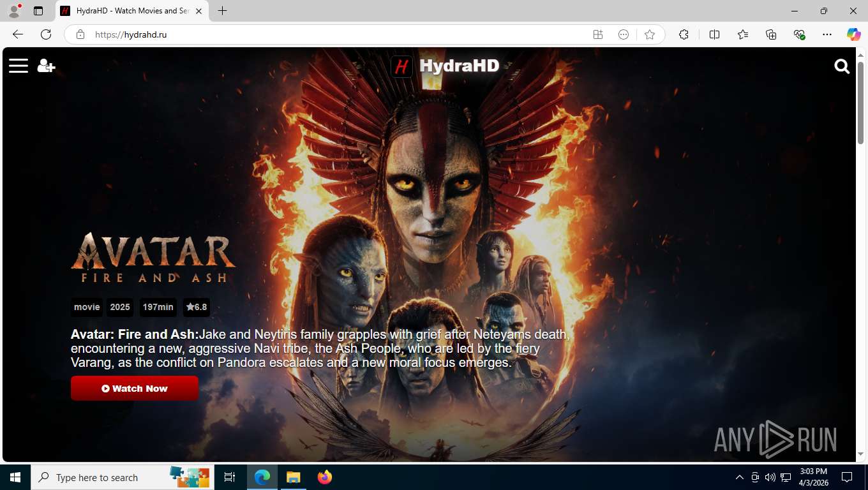Go to HydraHD home via title text

point(460,66)
